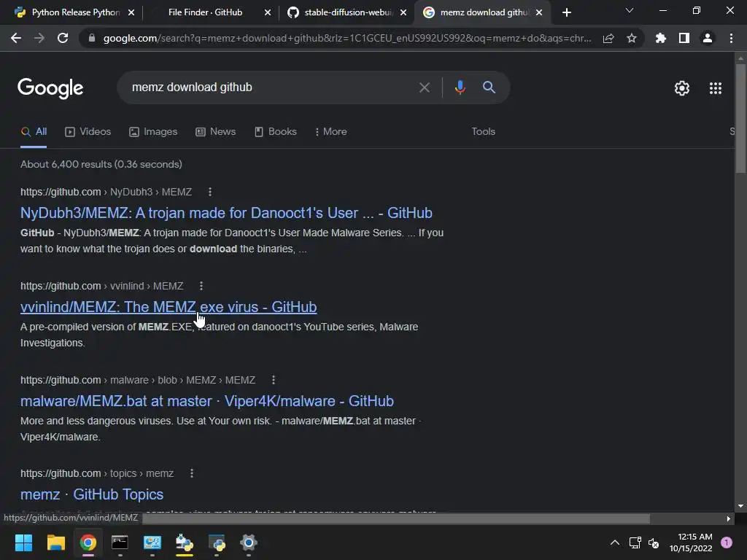Viewport: 747px width, 560px height.
Task: Search by voice microphone icon
Action: pos(460,87)
